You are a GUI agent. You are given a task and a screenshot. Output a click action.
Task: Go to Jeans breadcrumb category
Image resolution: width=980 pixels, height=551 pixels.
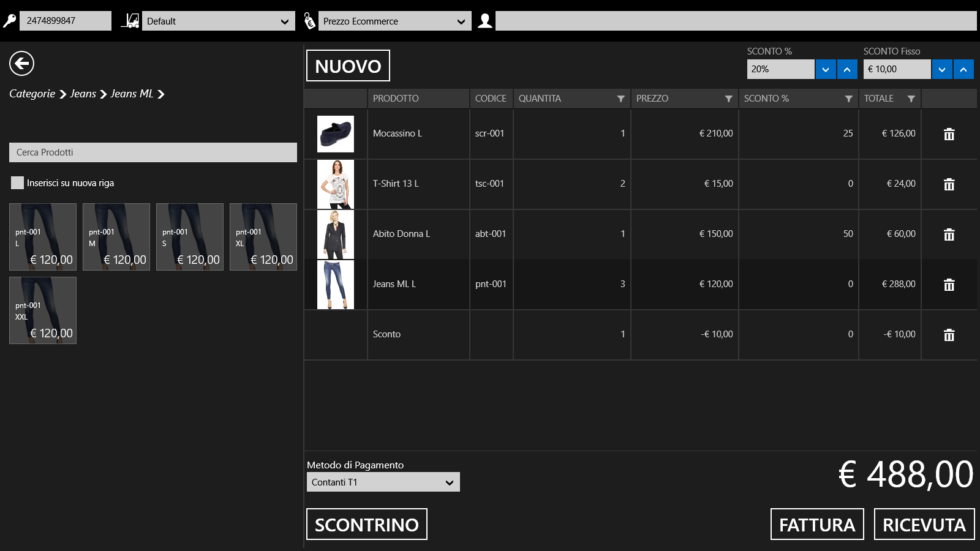pos(83,94)
